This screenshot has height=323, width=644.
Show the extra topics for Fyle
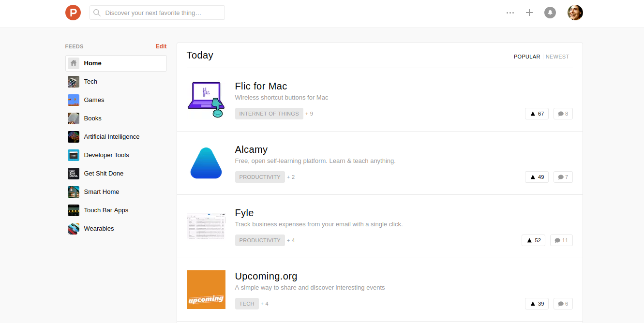click(291, 240)
